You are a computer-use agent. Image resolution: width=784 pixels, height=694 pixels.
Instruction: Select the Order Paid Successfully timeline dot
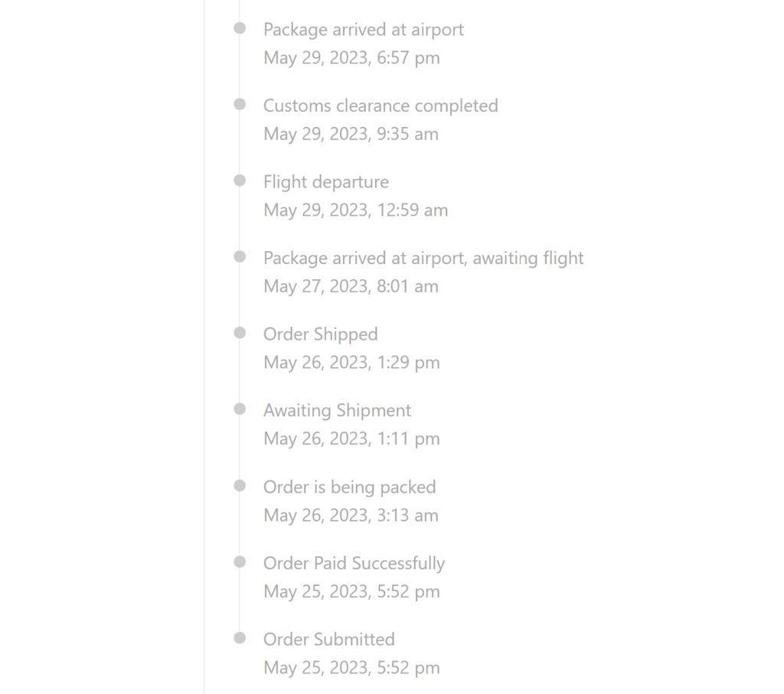point(240,562)
